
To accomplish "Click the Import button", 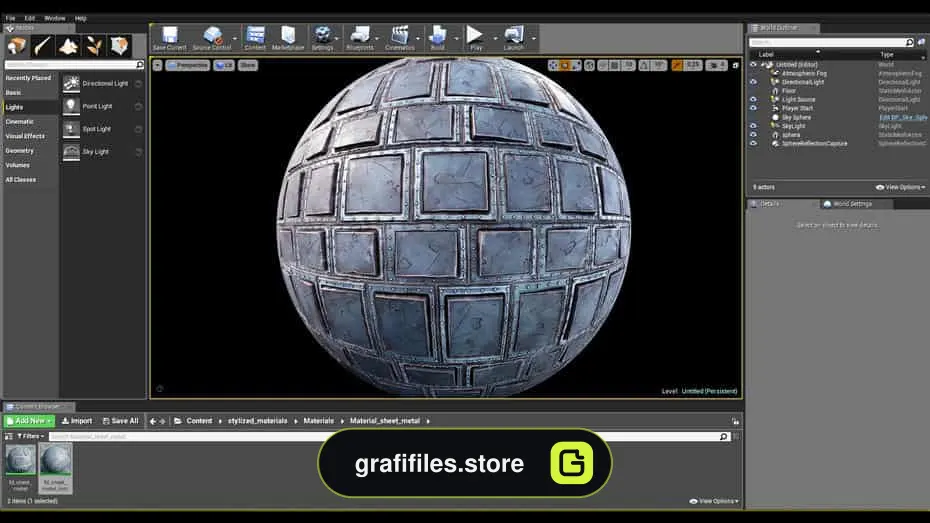I will [77, 421].
